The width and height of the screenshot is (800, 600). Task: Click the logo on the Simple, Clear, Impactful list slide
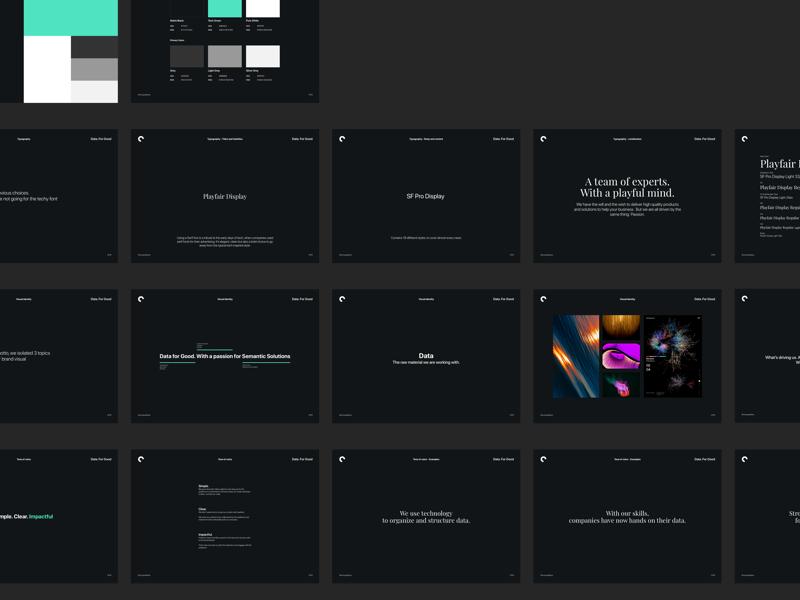141,459
